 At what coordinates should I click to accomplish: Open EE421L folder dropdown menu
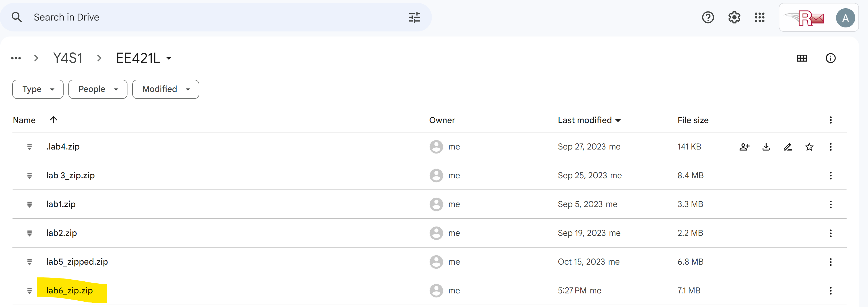[x=169, y=58]
